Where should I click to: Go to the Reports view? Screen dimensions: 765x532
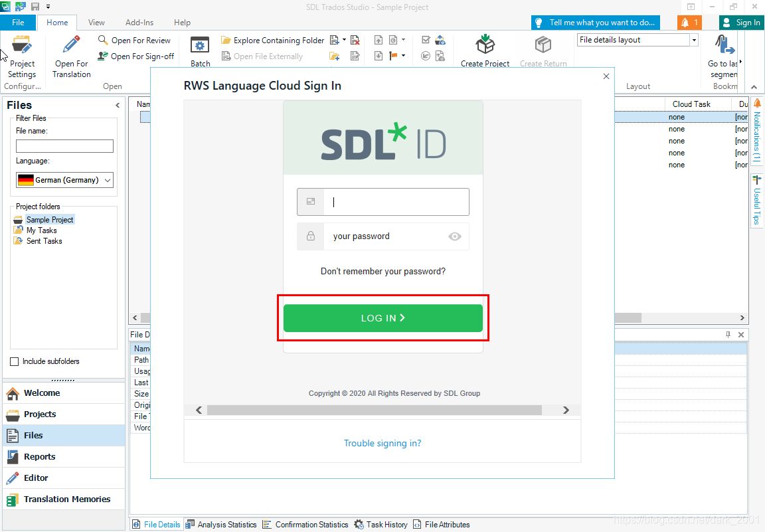click(x=64, y=457)
